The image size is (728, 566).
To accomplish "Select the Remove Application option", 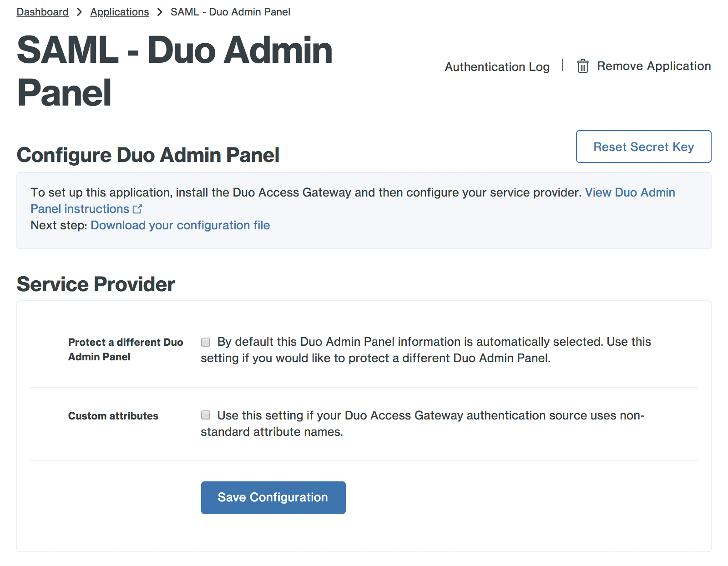I will 654,66.
